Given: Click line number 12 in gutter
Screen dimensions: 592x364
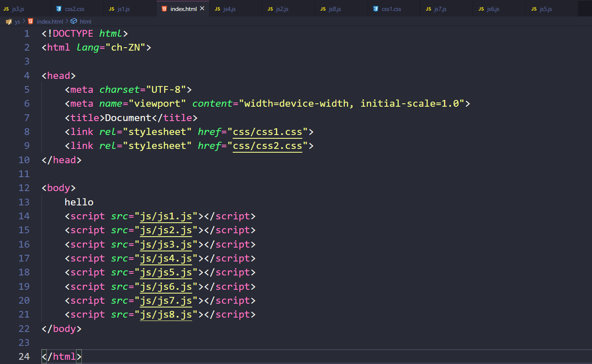Looking at the screenshot, I should point(24,188).
